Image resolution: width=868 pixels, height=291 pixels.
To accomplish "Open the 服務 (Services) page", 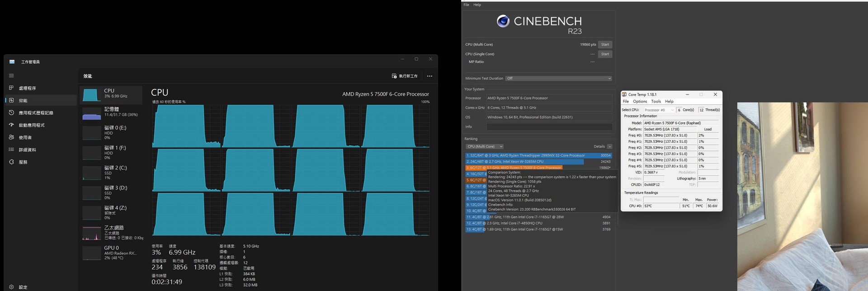I will [23, 162].
